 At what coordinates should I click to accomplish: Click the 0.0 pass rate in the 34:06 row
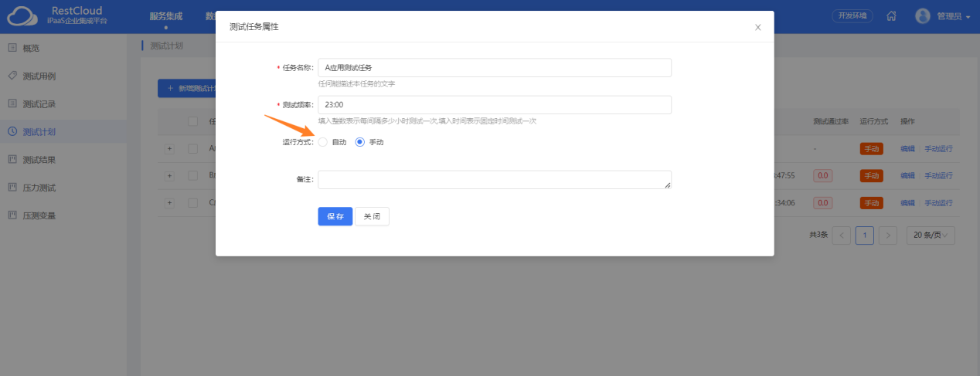(823, 203)
